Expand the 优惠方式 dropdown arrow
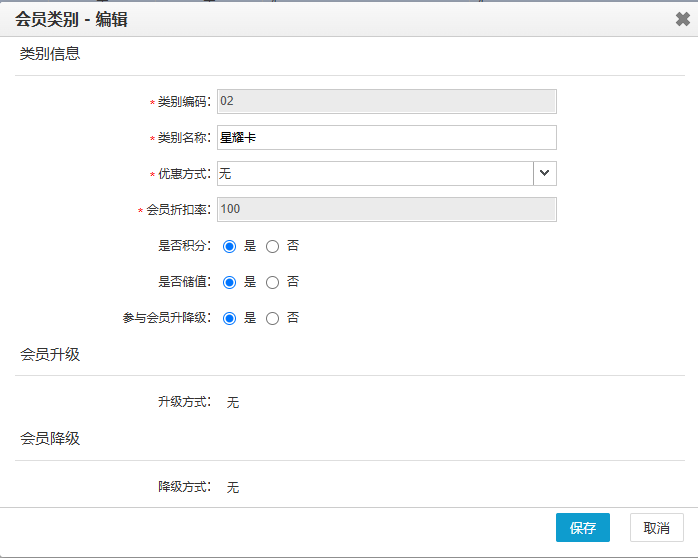The image size is (698, 558). point(545,174)
